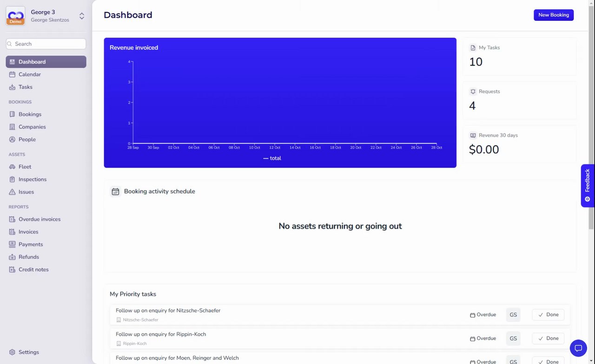Screen dimensions: 595x364
Task: Click the Booking activity schedule calendar icon
Action: pos(115,191)
